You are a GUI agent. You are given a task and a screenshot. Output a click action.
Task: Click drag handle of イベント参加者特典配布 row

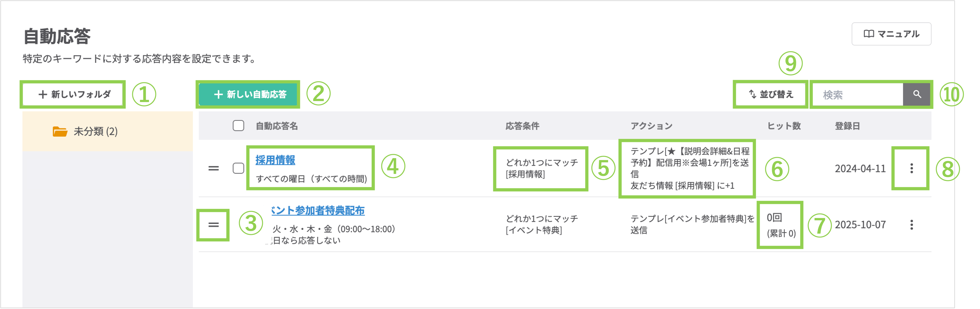pyautogui.click(x=213, y=225)
